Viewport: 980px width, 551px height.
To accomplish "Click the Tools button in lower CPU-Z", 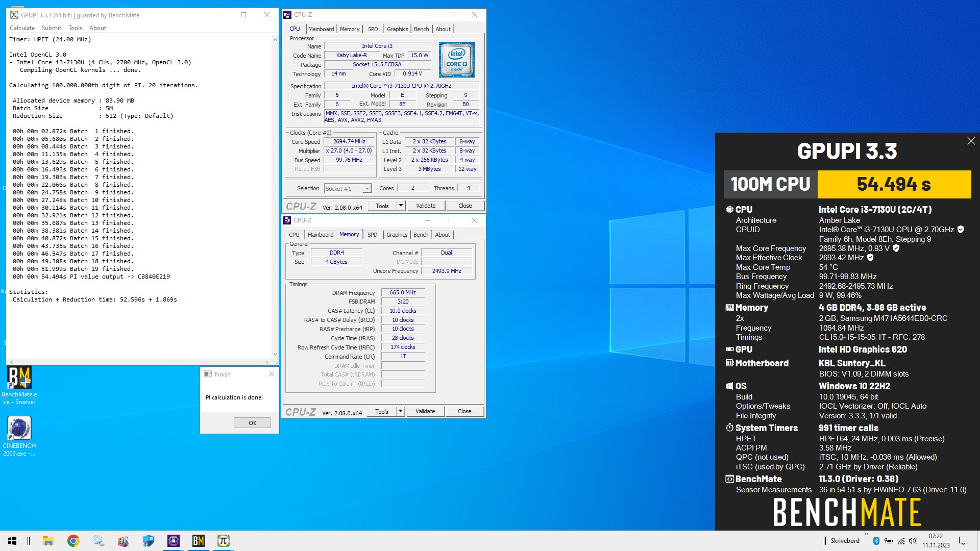I will point(382,411).
